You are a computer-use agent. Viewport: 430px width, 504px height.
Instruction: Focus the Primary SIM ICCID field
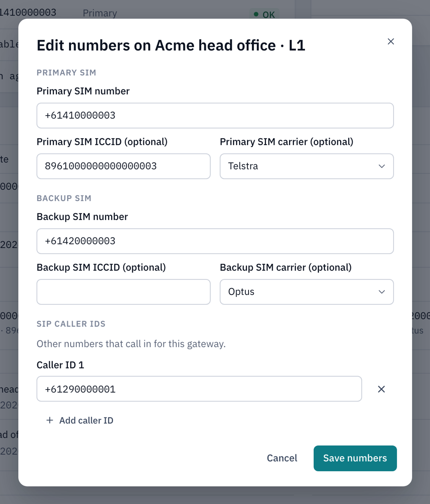(123, 166)
